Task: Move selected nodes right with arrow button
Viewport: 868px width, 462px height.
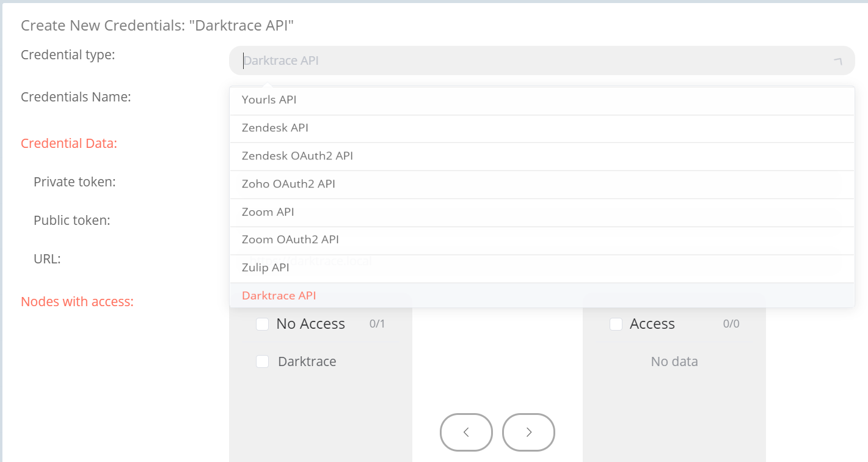Action: pyautogui.click(x=528, y=433)
